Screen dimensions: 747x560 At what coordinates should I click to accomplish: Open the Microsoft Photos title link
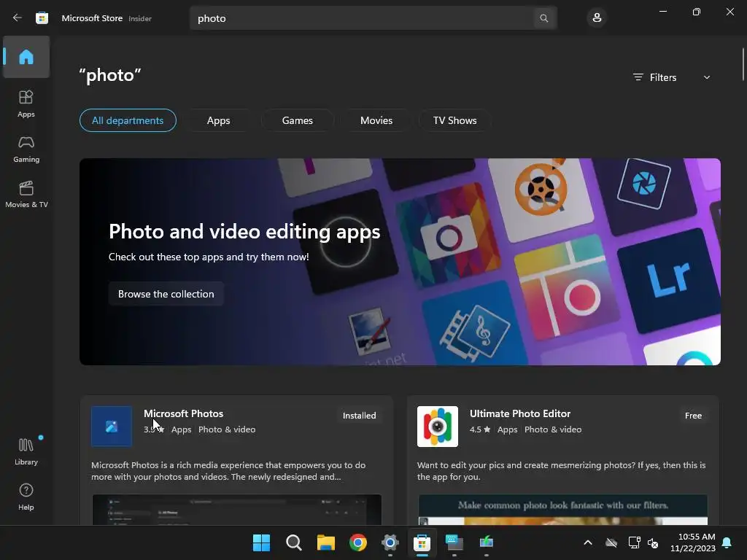[x=183, y=413]
